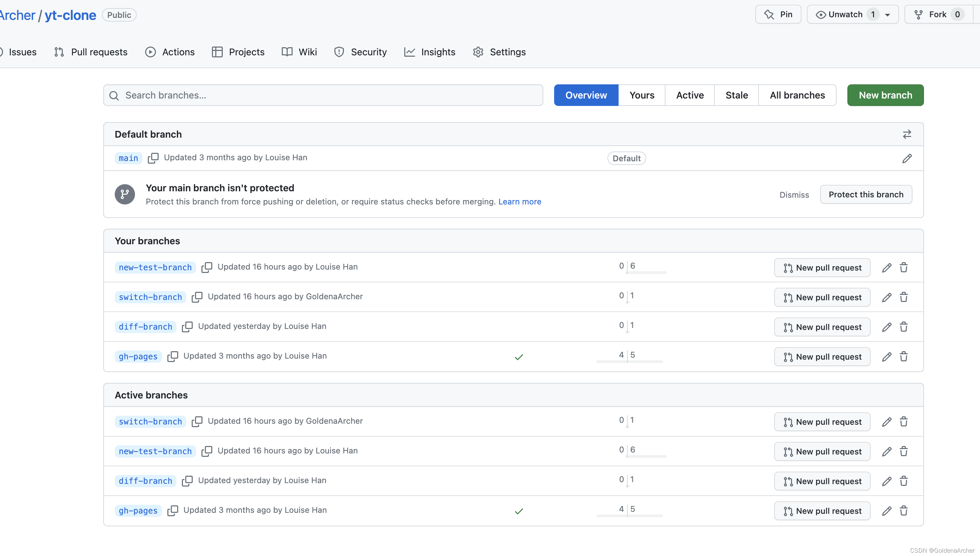Viewport: 980px width, 556px height.
Task: Copy new-test-branch name in Your branches
Action: [x=207, y=267]
